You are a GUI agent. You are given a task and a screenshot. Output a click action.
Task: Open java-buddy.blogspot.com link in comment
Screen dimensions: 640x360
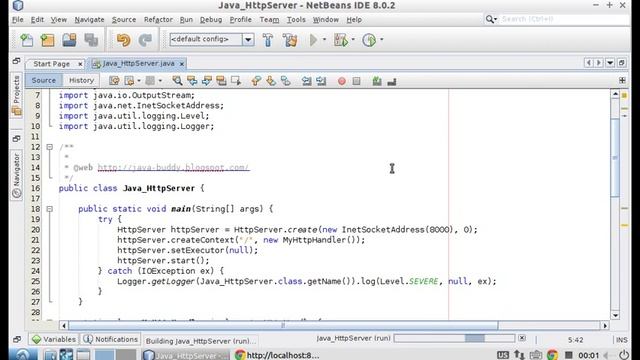[173, 168]
